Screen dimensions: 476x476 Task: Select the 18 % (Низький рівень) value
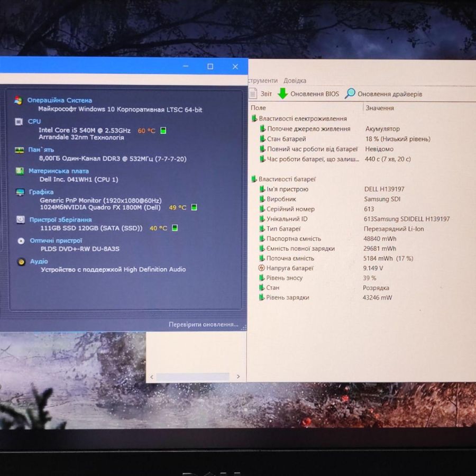pyautogui.click(x=398, y=139)
